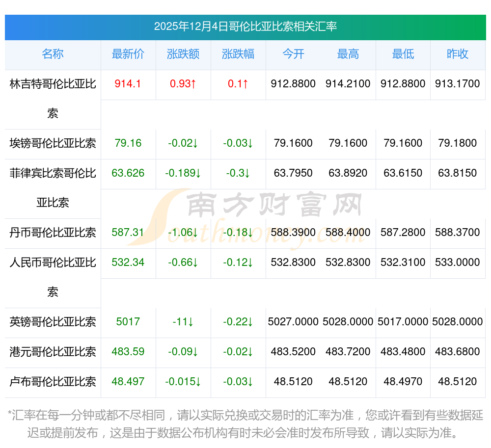The width and height of the screenshot is (491, 448).
Task: Click the 港元哥伦比亚比索 row name
Action: 53,352
